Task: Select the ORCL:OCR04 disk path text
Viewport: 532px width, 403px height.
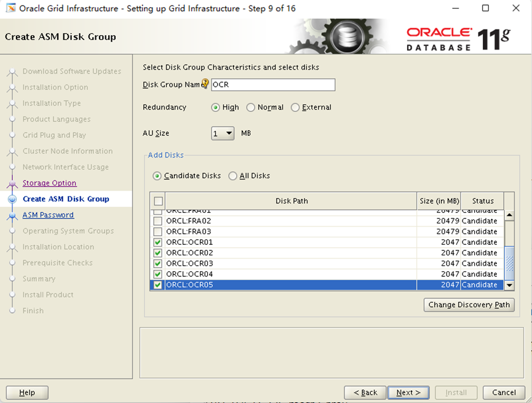Action: point(189,274)
